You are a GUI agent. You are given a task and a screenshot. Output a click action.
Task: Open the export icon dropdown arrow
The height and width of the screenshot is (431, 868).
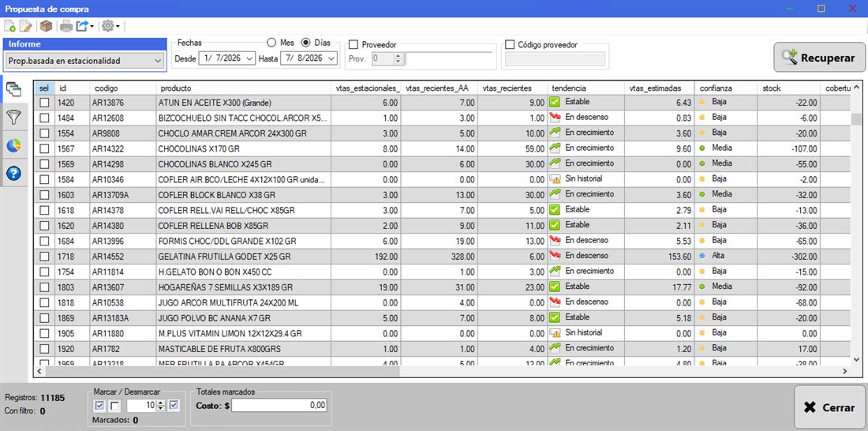(92, 26)
